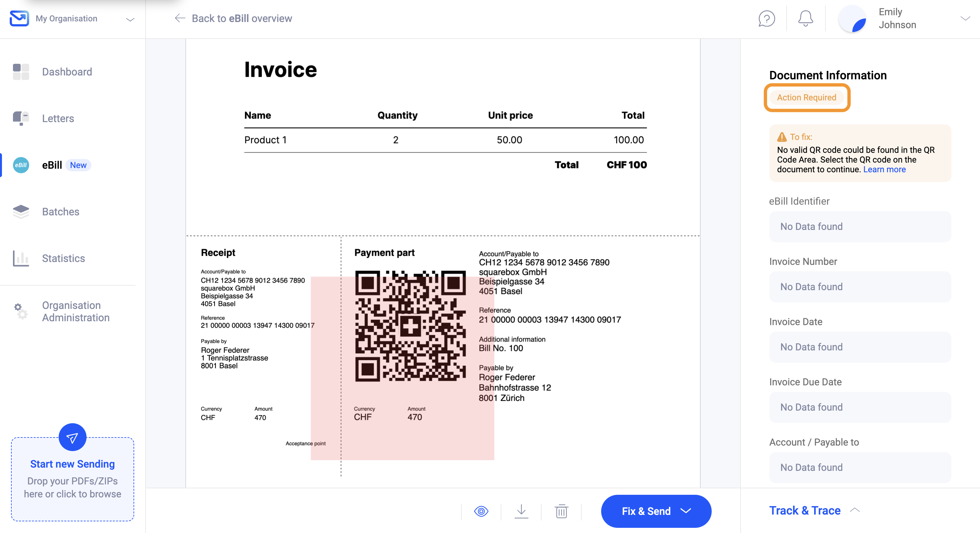Download the invoice document
980x533 pixels.
521,511
